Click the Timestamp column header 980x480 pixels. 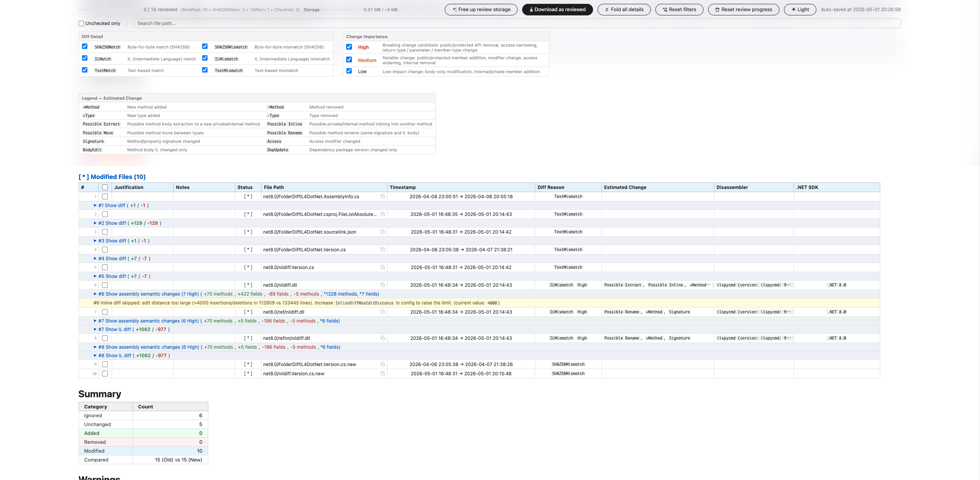(x=461, y=187)
